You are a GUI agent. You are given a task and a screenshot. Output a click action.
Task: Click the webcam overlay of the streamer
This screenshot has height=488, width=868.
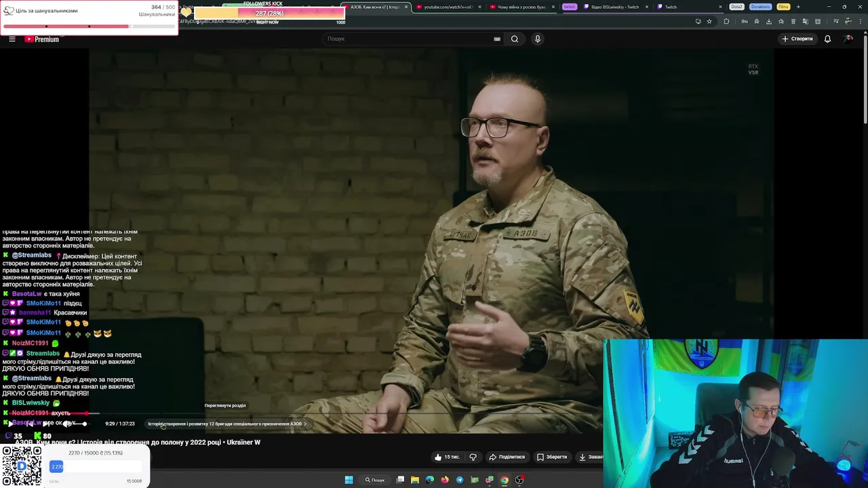[x=735, y=413]
